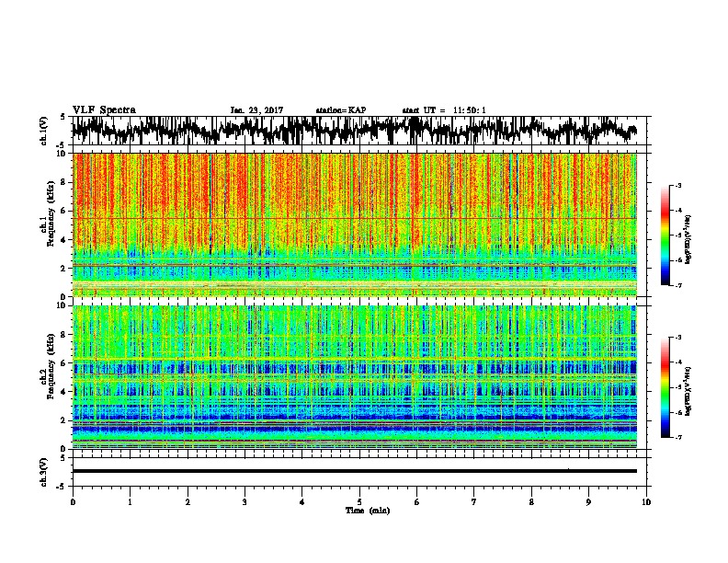
Task: Click time axis tick label "10" at bottom right
Action: click(646, 502)
